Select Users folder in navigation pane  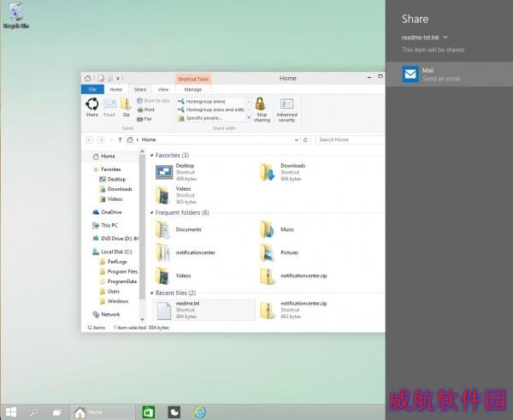pos(109,291)
